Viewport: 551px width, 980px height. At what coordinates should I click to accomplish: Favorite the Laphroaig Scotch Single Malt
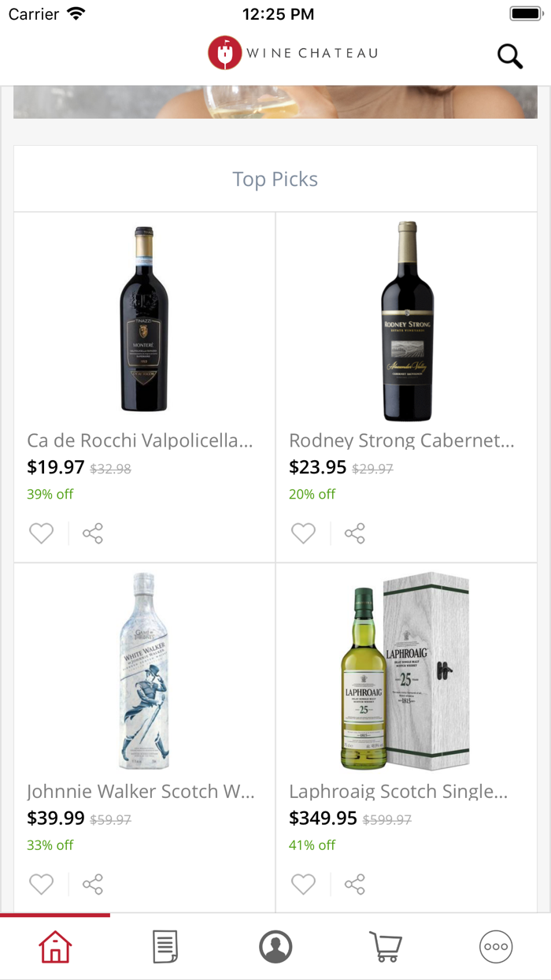point(303,884)
